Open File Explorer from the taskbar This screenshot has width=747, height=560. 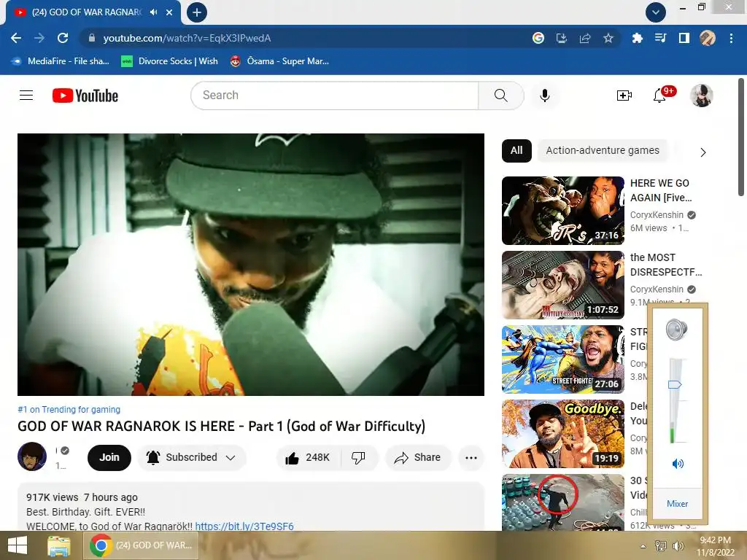pyautogui.click(x=58, y=545)
